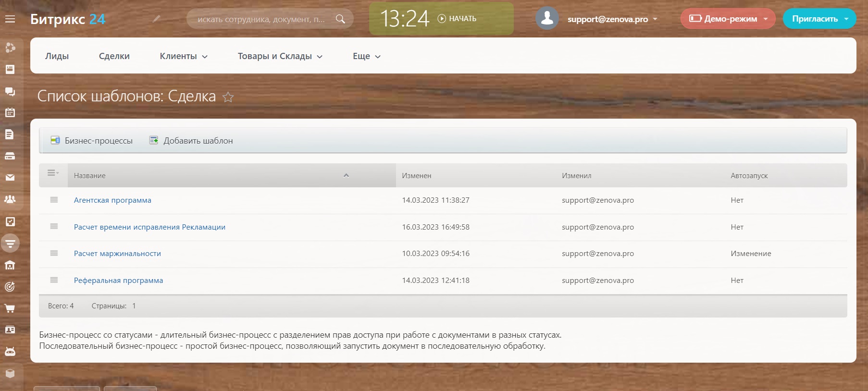
Task: Open CRM from the funnel icon
Action: tap(10, 243)
